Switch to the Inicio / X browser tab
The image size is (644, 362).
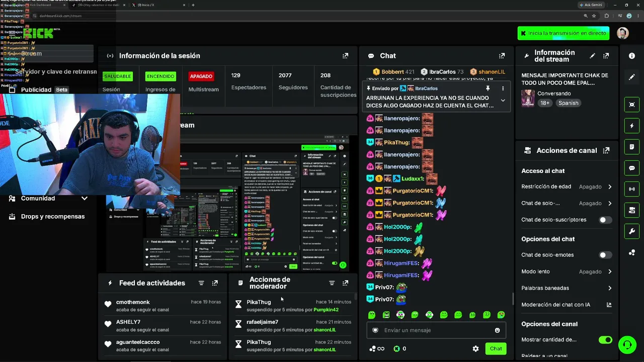click(158, 5)
